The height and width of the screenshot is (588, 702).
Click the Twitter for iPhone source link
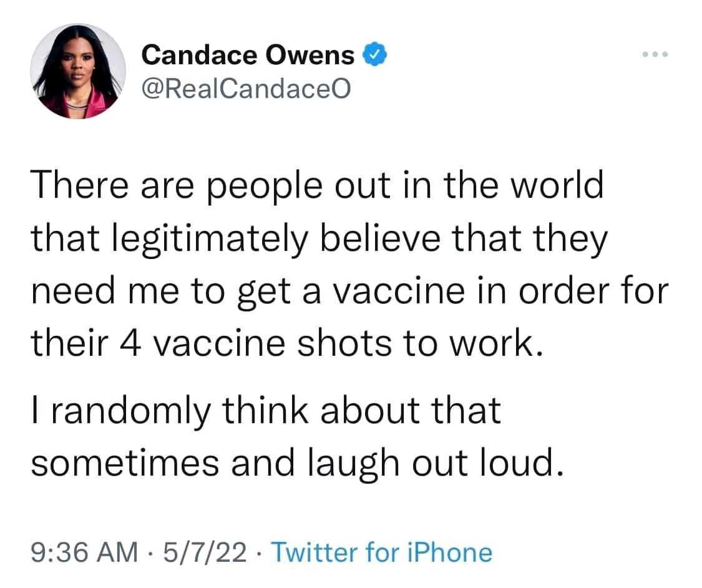point(382,552)
